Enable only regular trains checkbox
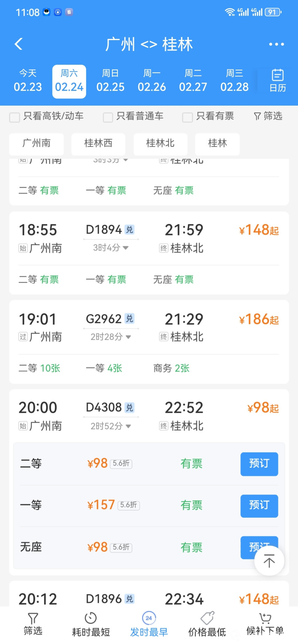 click(108, 117)
